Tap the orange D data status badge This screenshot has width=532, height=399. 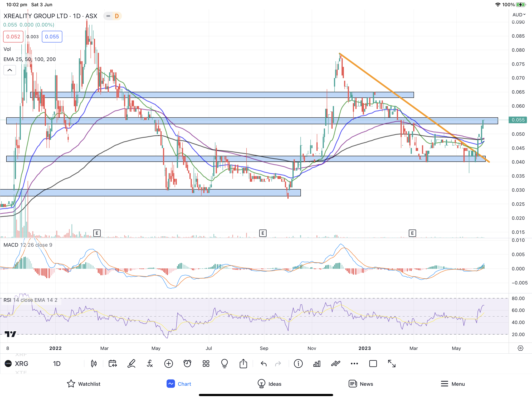[x=117, y=16]
